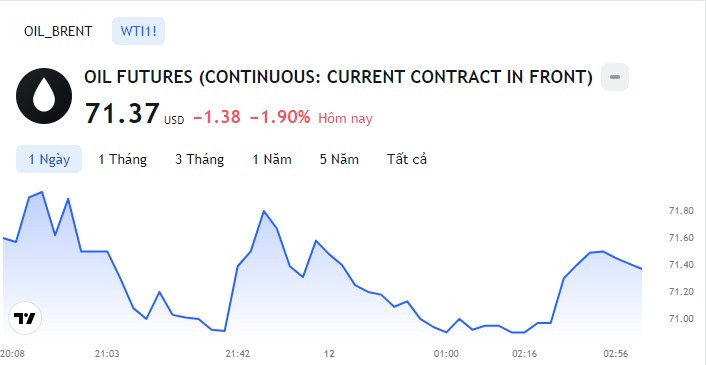Click the 71.80 price axis label

[x=681, y=211]
